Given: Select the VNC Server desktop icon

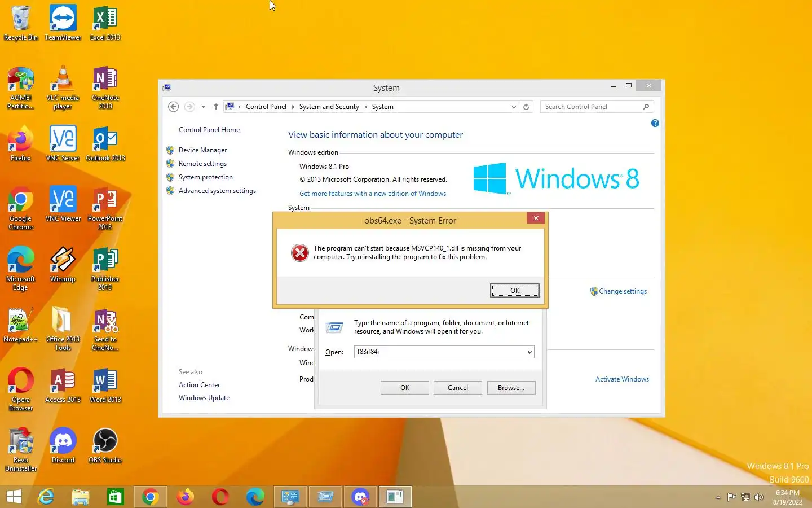Looking at the screenshot, I should 63,144.
